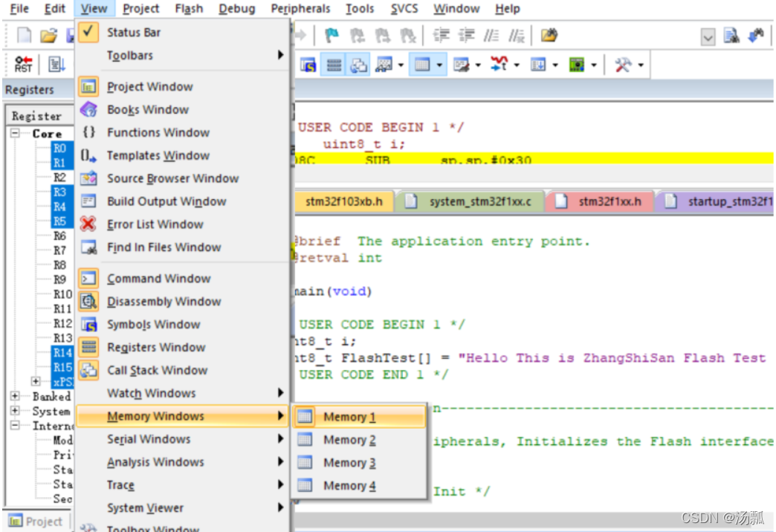Open Find In Files Window entry

[183, 247]
